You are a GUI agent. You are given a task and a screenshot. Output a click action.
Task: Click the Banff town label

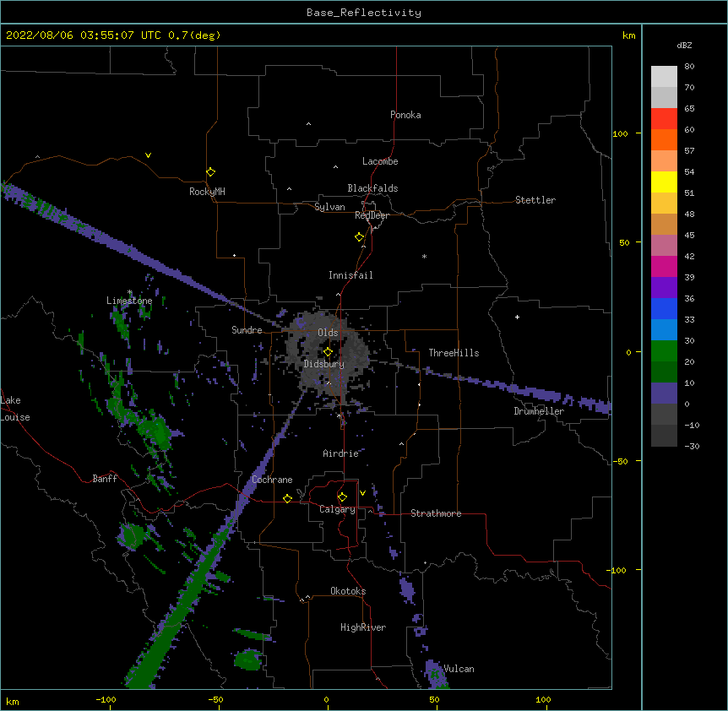pyautogui.click(x=105, y=479)
